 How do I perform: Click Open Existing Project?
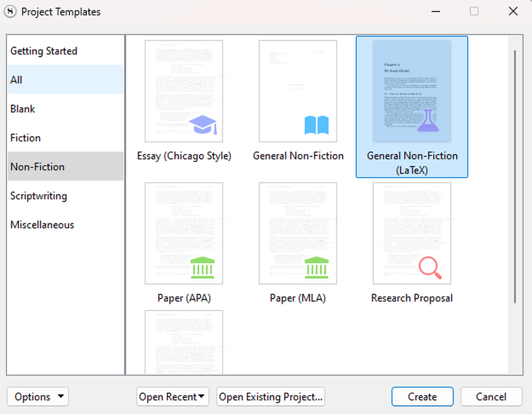pyautogui.click(x=270, y=396)
